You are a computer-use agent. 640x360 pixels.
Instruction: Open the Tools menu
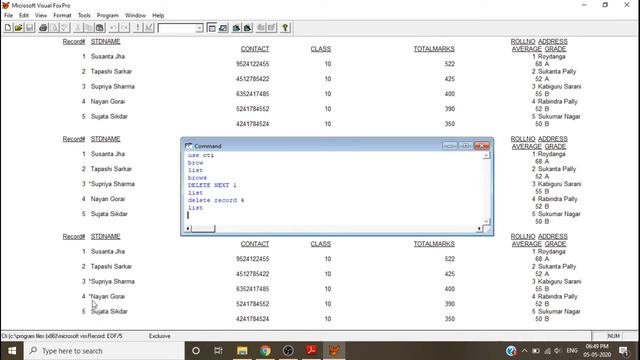(x=84, y=16)
